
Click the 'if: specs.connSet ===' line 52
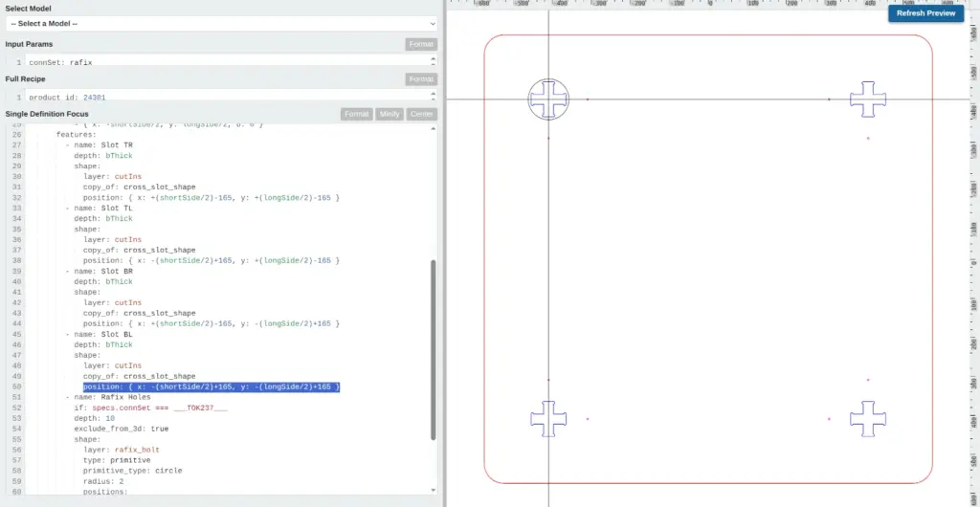[150, 408]
